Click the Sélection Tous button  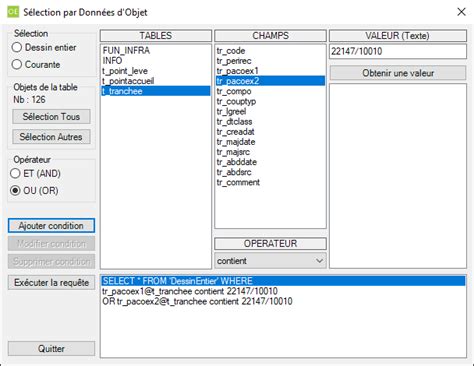[x=51, y=117]
